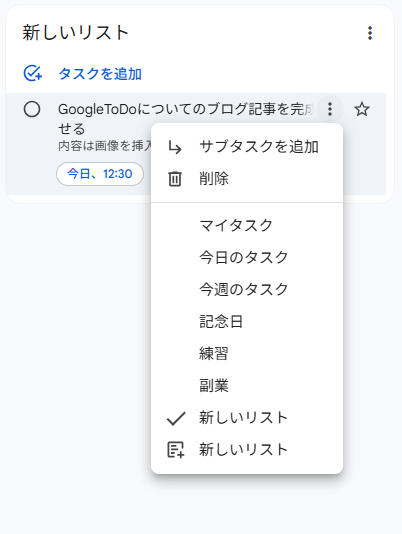
Task: Click the task's three-dot options button
Action: [x=329, y=109]
